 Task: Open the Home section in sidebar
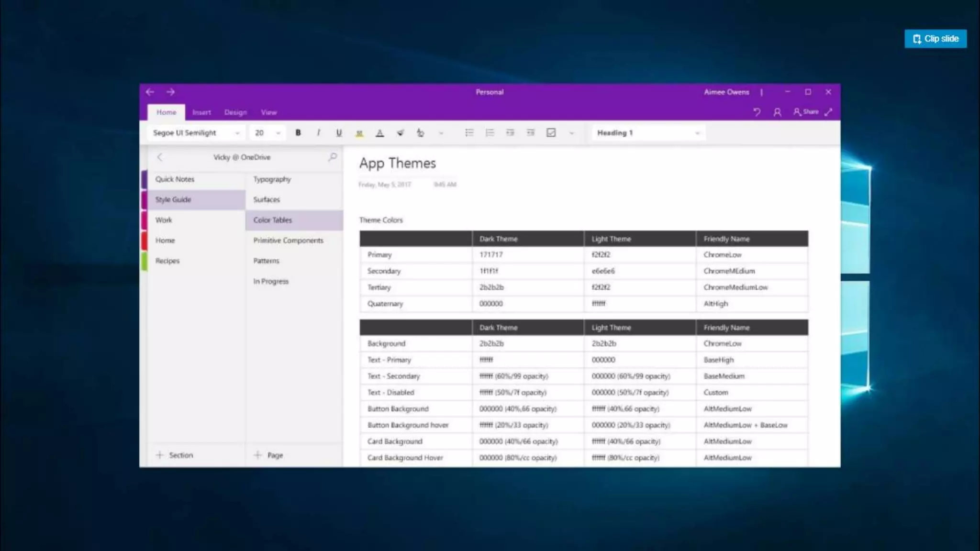coord(196,240)
